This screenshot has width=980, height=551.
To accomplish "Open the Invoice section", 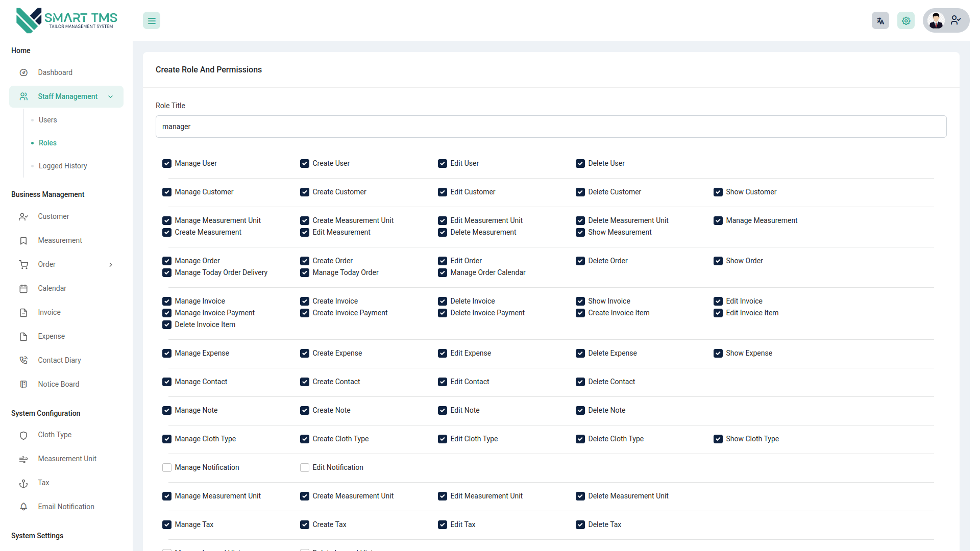I will tap(49, 312).
